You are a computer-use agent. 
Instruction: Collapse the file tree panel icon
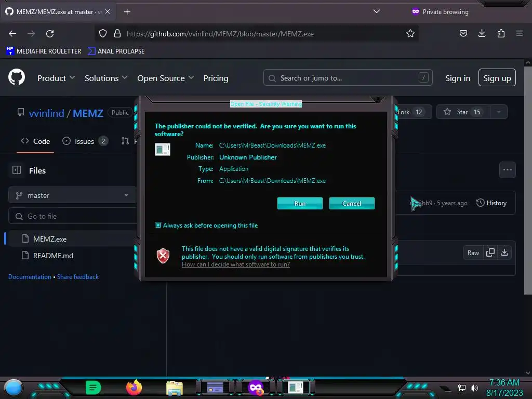pos(17,170)
